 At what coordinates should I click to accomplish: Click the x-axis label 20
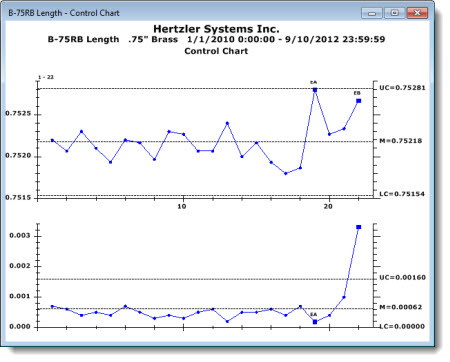pyautogui.click(x=328, y=206)
